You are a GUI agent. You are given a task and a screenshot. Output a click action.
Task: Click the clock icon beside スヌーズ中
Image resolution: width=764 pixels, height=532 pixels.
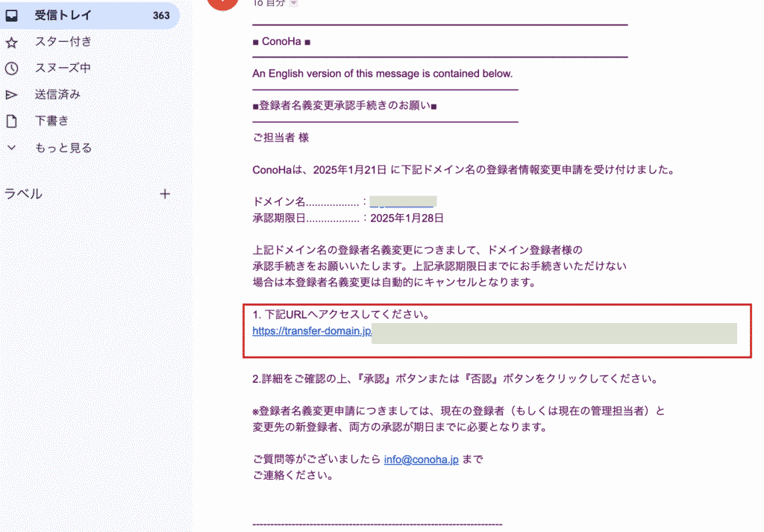pyautogui.click(x=11, y=68)
